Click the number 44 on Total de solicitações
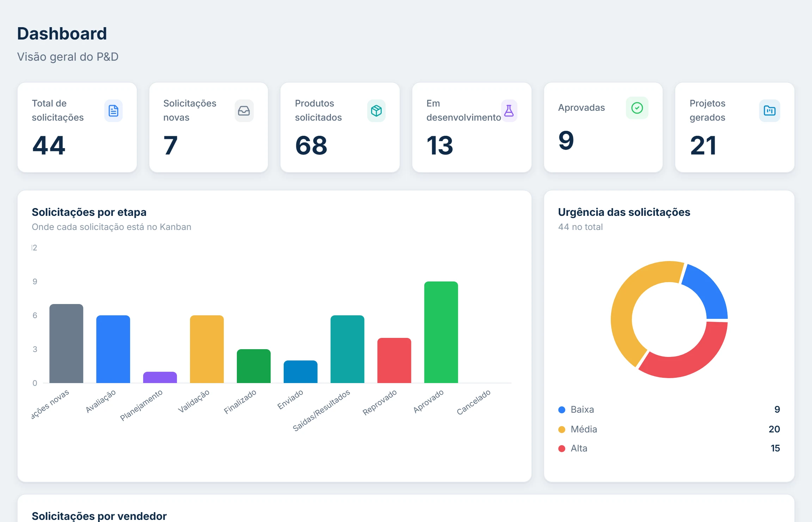 [49, 145]
